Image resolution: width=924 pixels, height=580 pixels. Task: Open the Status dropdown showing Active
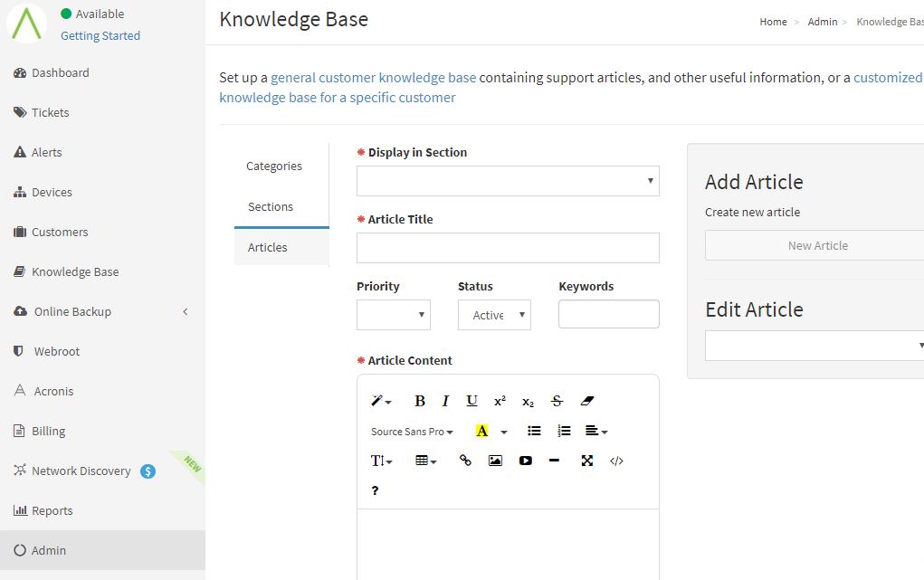(x=494, y=314)
